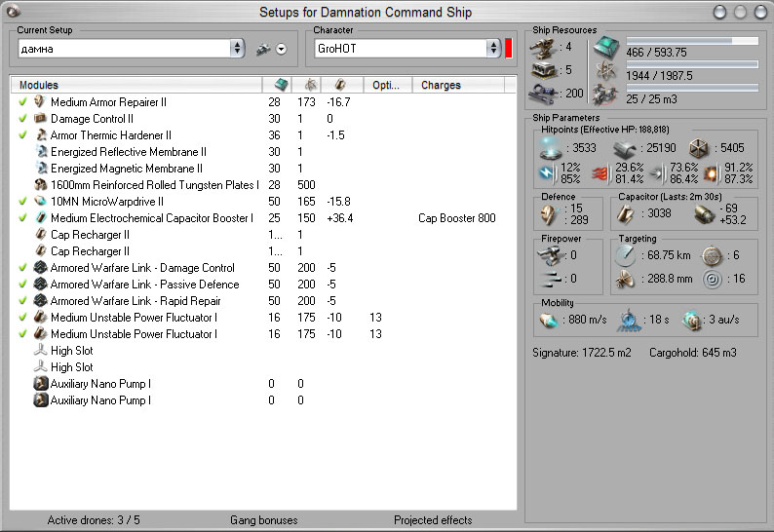This screenshot has width=774, height=532.
Task: Toggle the Armor Thermic Hardener II checkmark
Action: [x=22, y=135]
